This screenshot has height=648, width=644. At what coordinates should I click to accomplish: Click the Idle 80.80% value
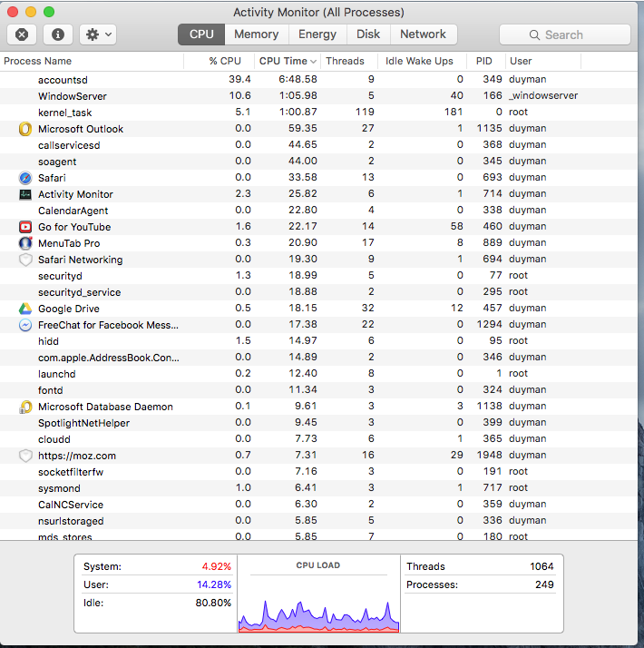coord(213,603)
